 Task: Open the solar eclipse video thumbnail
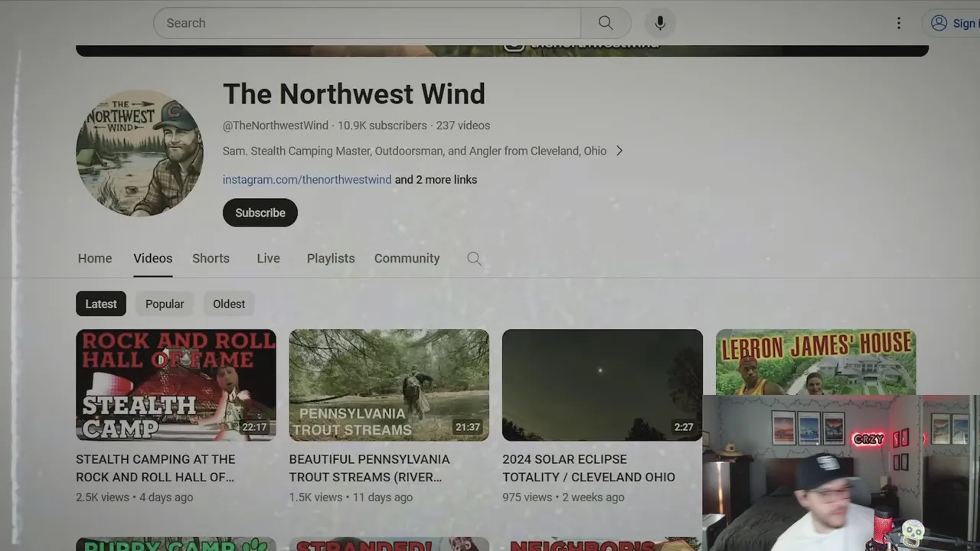603,385
